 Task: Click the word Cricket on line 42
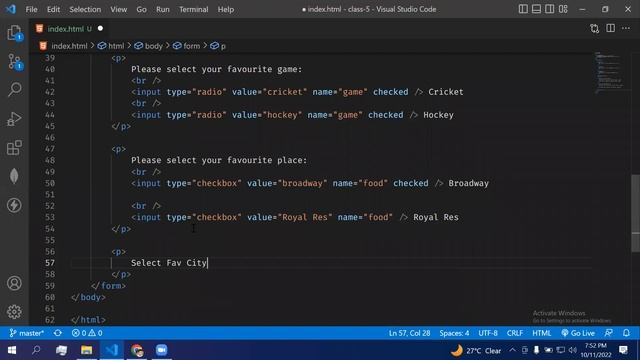(446, 92)
